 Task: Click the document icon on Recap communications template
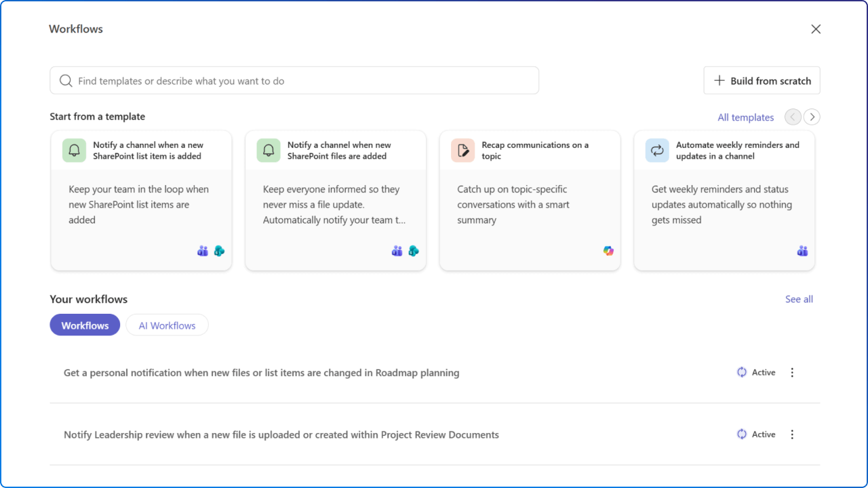point(462,150)
